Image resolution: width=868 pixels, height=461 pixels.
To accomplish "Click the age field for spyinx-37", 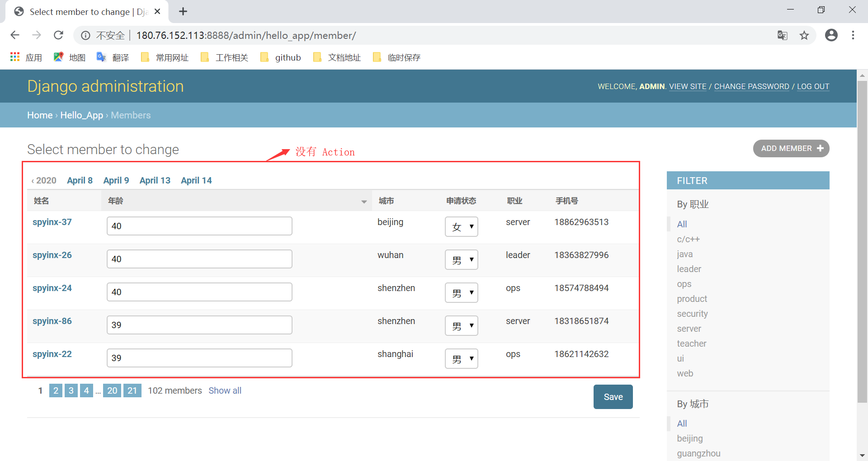I will pyautogui.click(x=199, y=226).
